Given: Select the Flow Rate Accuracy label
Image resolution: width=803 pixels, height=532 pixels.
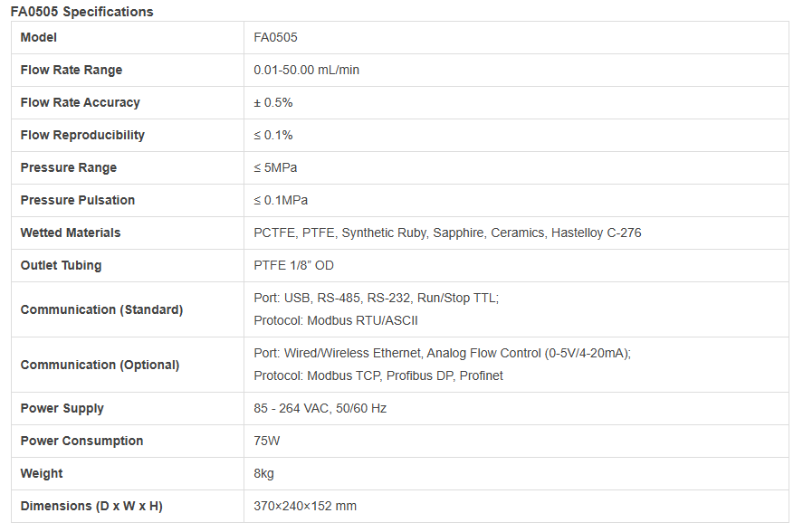Looking at the screenshot, I should (x=81, y=102).
